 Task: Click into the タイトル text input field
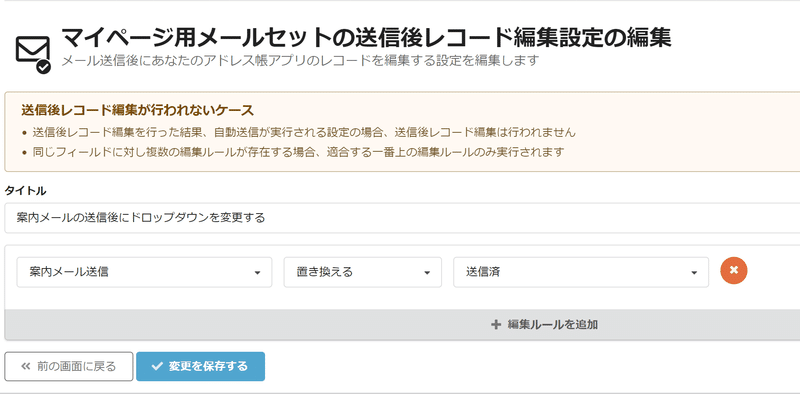402,218
